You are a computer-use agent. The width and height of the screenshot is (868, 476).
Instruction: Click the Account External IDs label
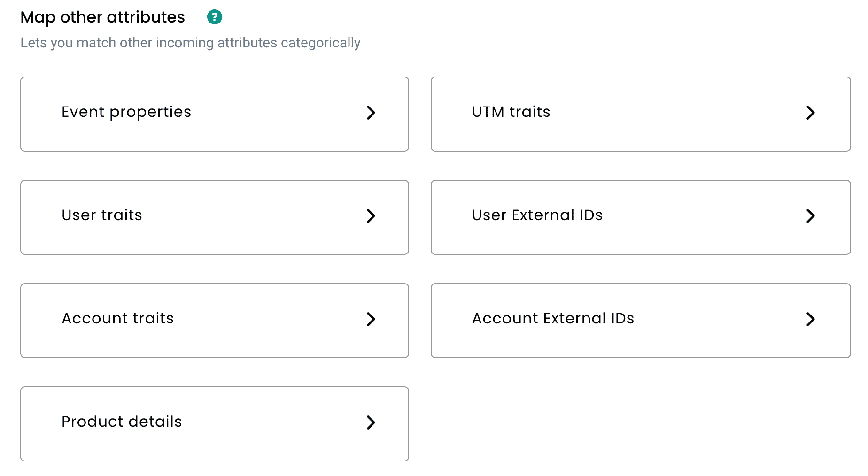553,319
